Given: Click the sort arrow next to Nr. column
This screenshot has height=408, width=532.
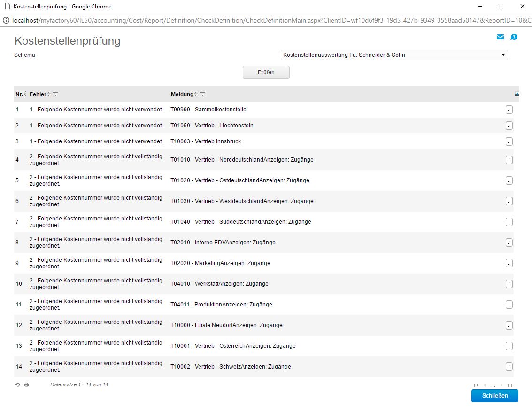Looking at the screenshot, I should pos(25,94).
